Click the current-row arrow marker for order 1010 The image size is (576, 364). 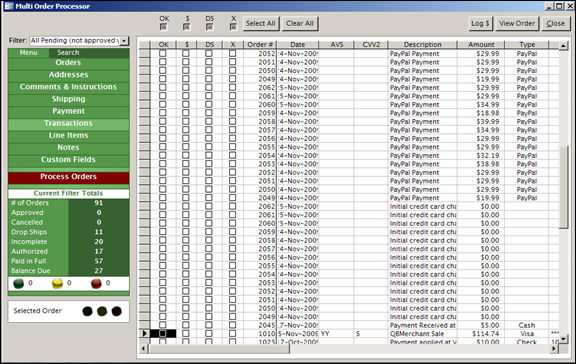click(x=144, y=334)
